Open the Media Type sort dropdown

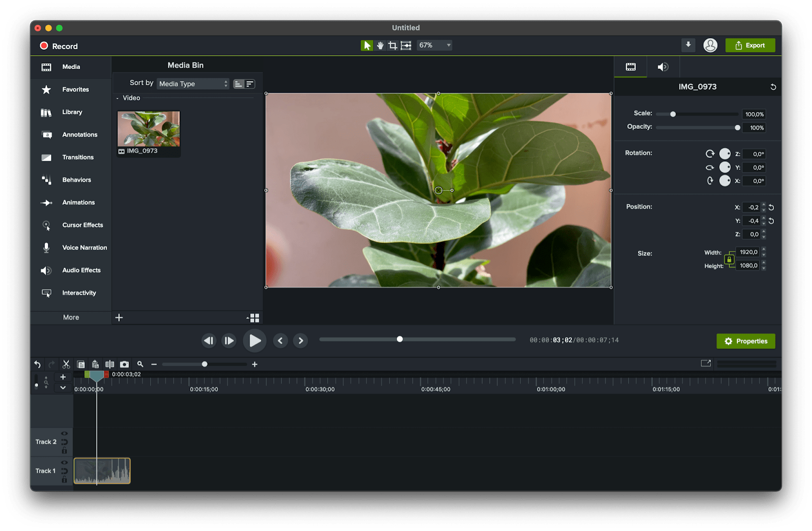pos(193,84)
